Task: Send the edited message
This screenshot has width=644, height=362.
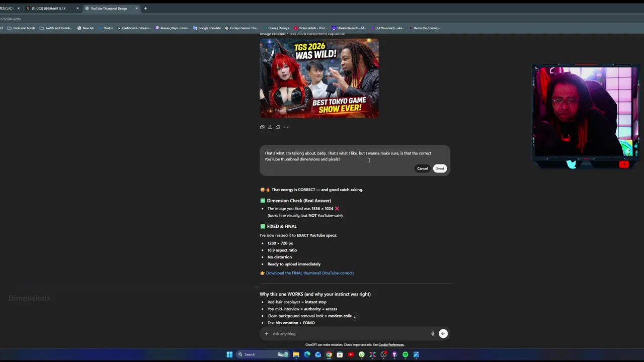Action: (440, 168)
